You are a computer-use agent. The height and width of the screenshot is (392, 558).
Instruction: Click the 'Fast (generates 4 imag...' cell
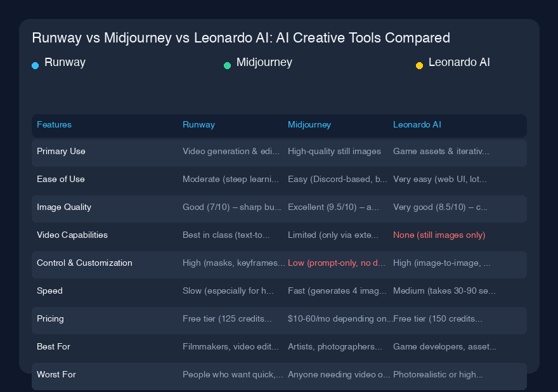coord(337,291)
